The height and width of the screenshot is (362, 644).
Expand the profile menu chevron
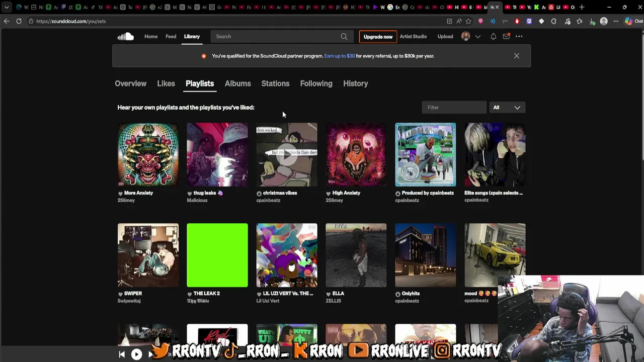(478, 36)
